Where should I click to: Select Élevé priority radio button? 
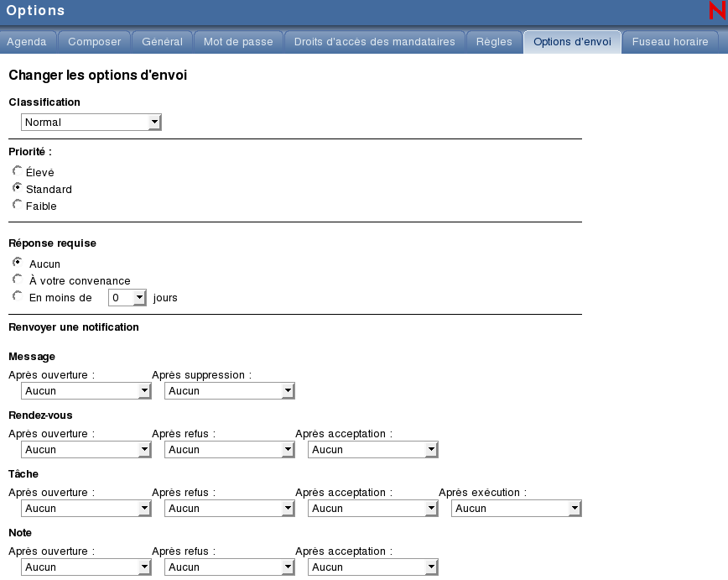pyautogui.click(x=17, y=170)
